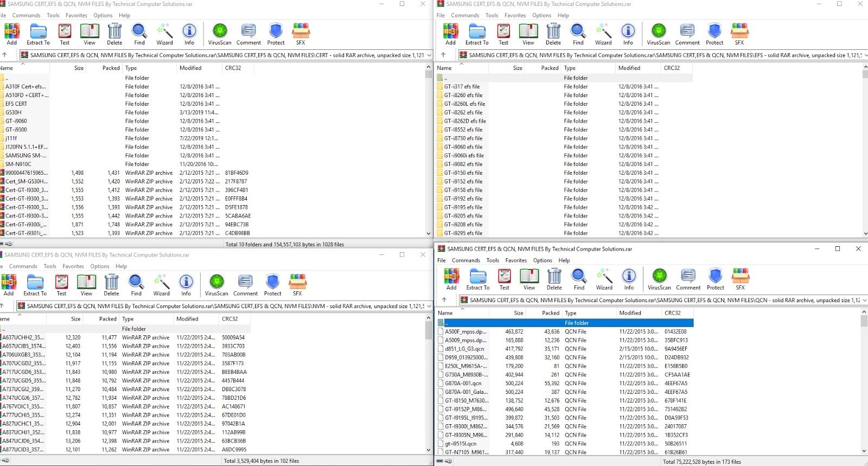Click Find icon in the NVM window
Viewport: 868px width, 466px height.
tap(136, 285)
